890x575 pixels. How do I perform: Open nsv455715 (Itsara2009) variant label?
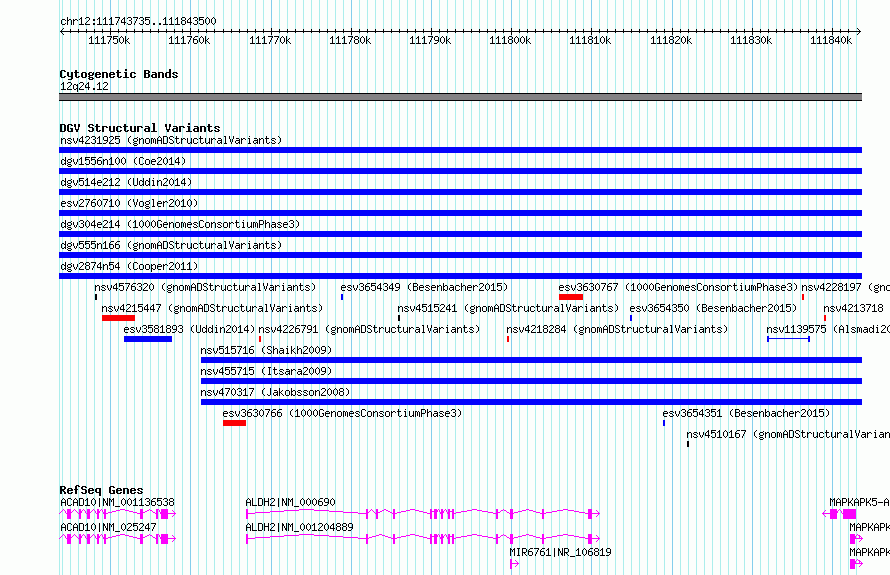[x=266, y=371]
